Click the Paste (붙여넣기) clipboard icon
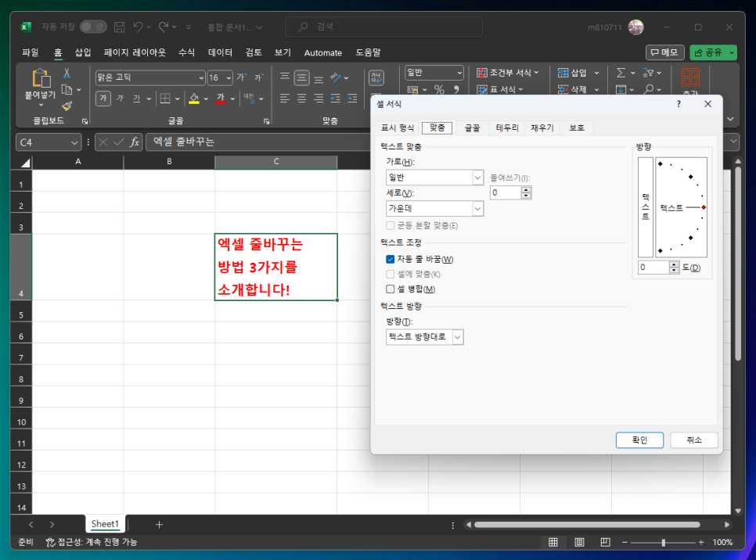This screenshot has width=756, height=560. (41, 78)
